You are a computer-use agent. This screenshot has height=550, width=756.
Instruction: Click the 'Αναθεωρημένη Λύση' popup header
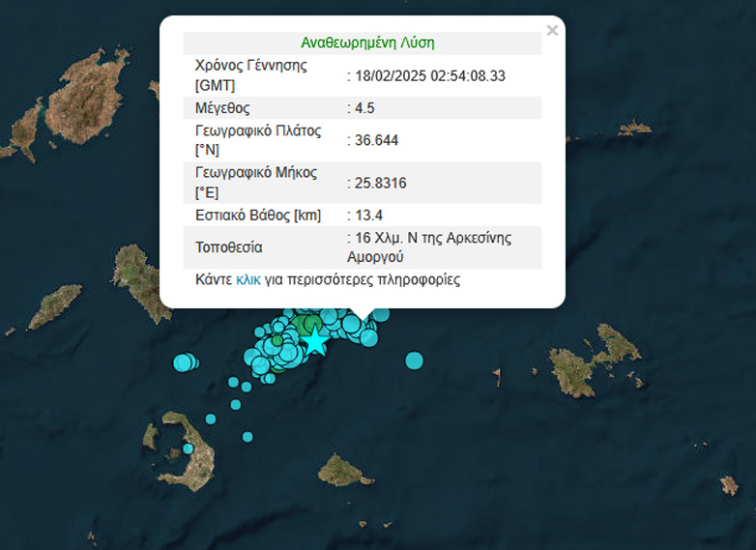pos(367,43)
